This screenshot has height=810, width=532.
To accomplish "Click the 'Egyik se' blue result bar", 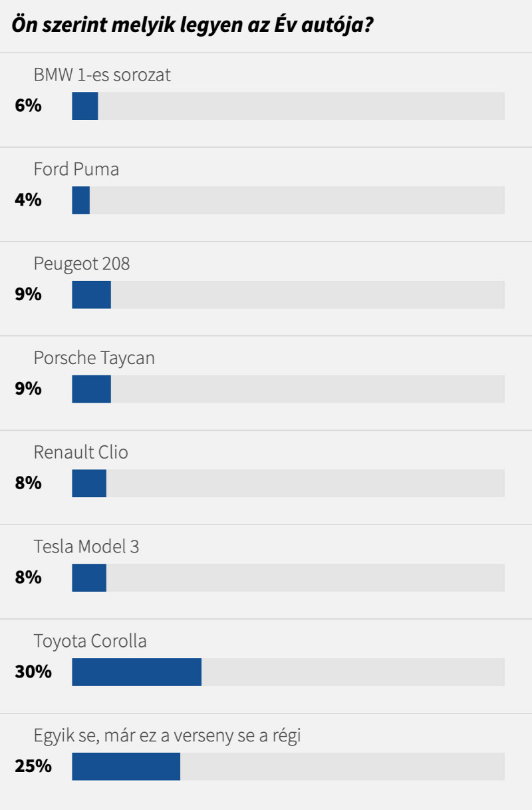I will coord(126,767).
